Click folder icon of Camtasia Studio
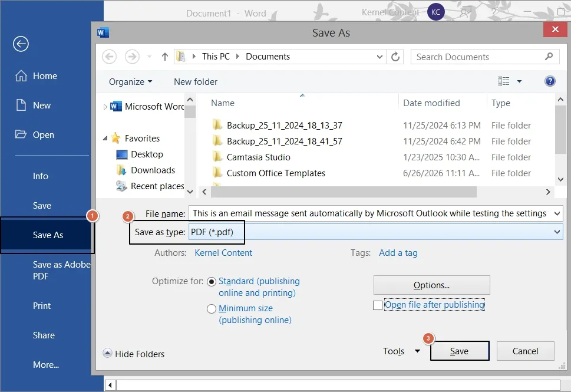The image size is (571, 392). point(217,157)
